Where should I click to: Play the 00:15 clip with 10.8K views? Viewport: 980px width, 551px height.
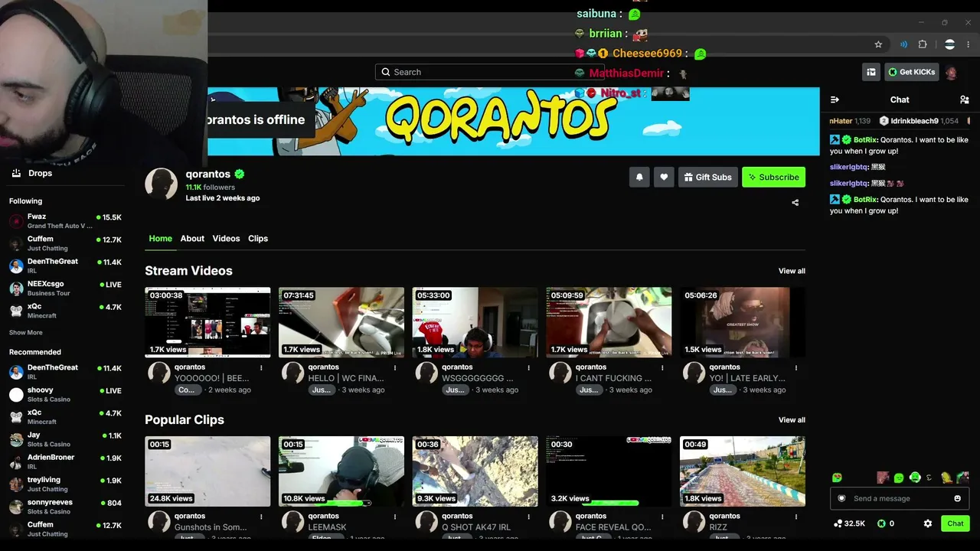[341, 471]
